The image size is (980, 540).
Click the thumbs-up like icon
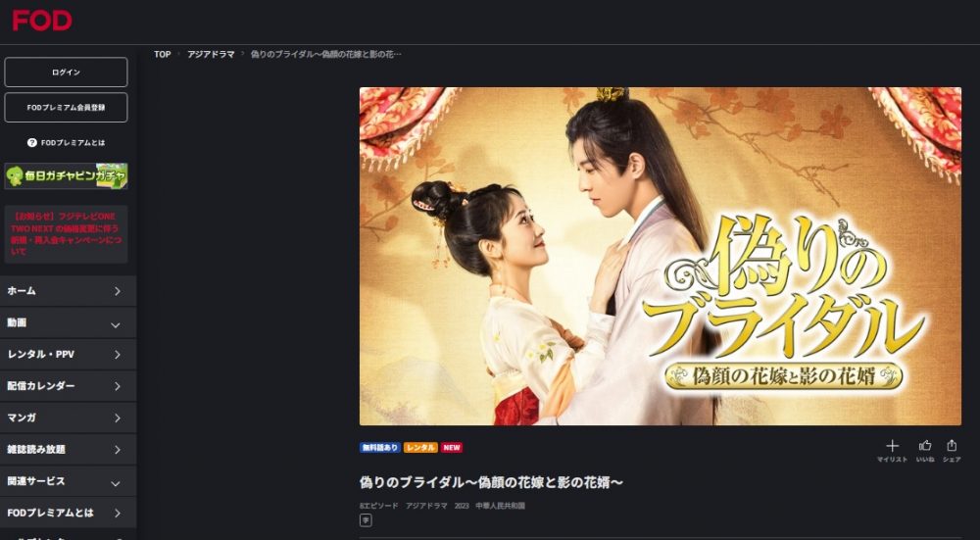click(925, 446)
